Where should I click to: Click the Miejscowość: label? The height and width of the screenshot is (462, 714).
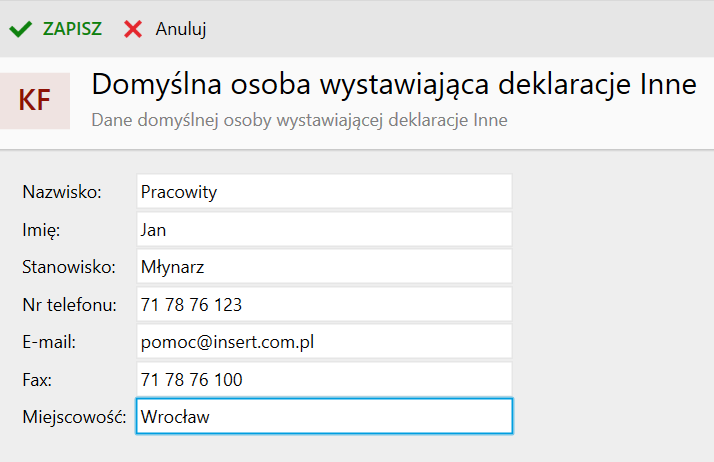point(74,417)
